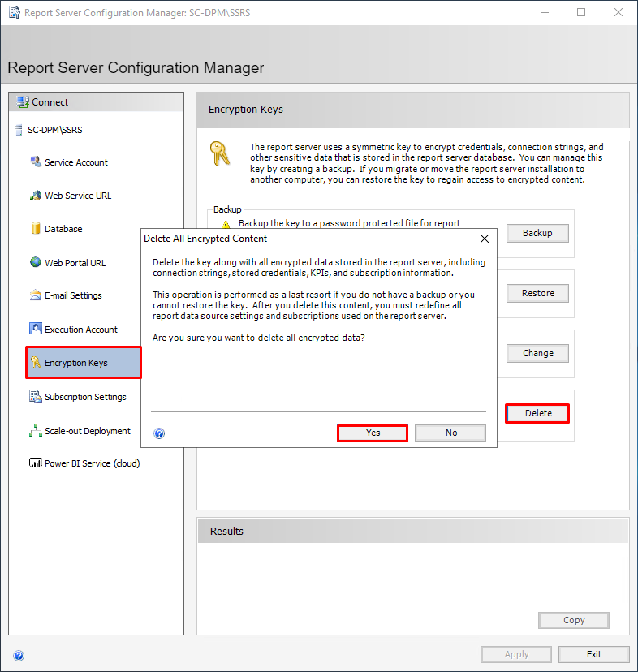Click the Connect computer icon
The height and width of the screenshot is (672, 638).
[22, 102]
